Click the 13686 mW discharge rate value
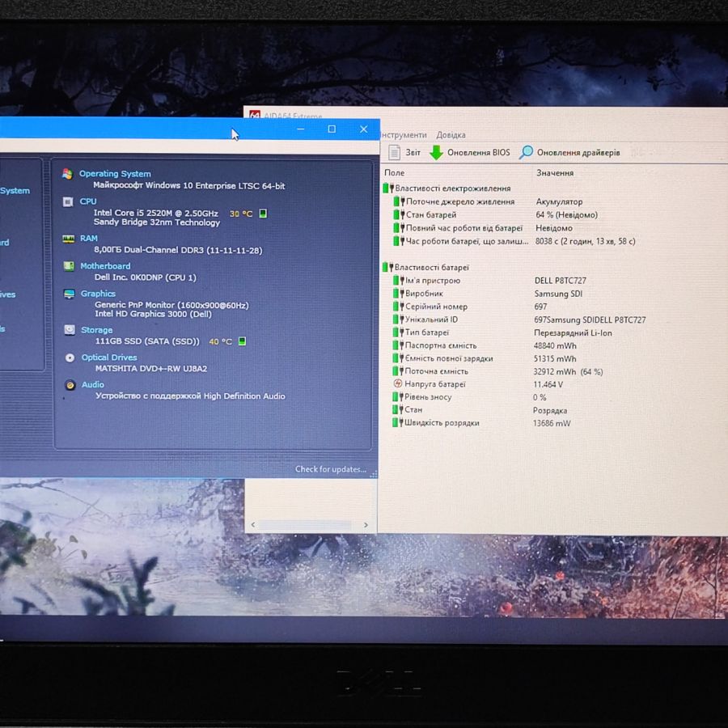 [552, 423]
